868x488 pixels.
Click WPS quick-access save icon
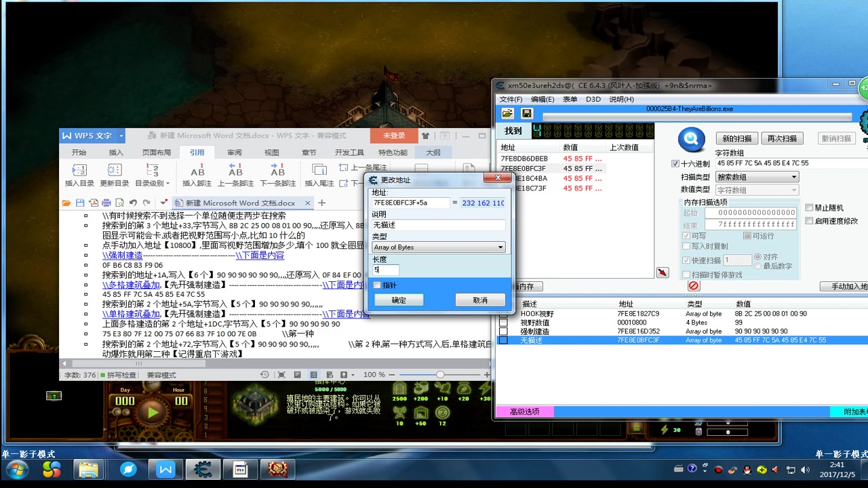click(x=80, y=203)
